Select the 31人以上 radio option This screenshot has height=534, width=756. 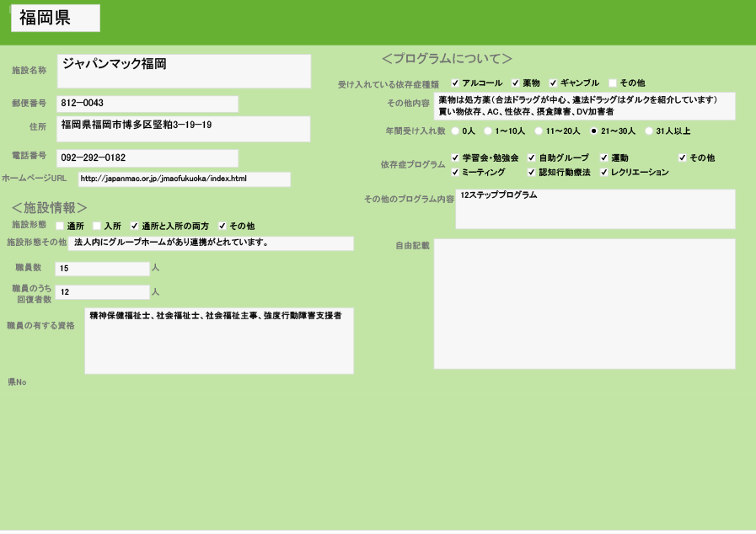649,131
